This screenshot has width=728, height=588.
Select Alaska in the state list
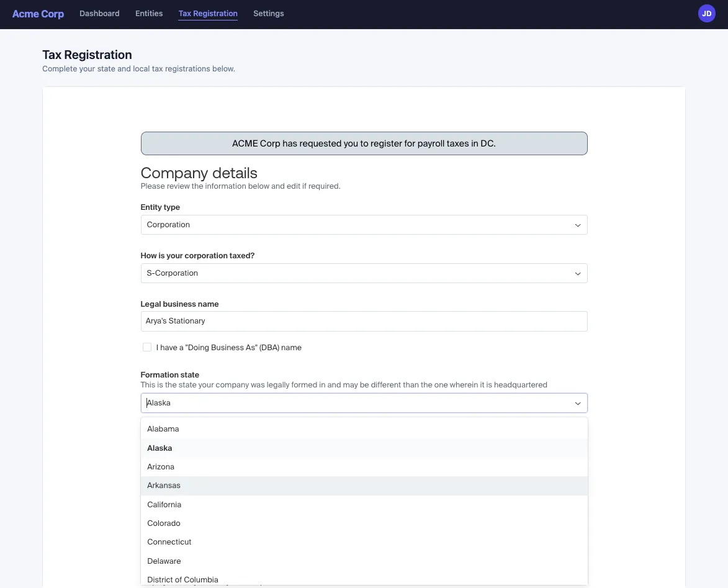point(364,448)
